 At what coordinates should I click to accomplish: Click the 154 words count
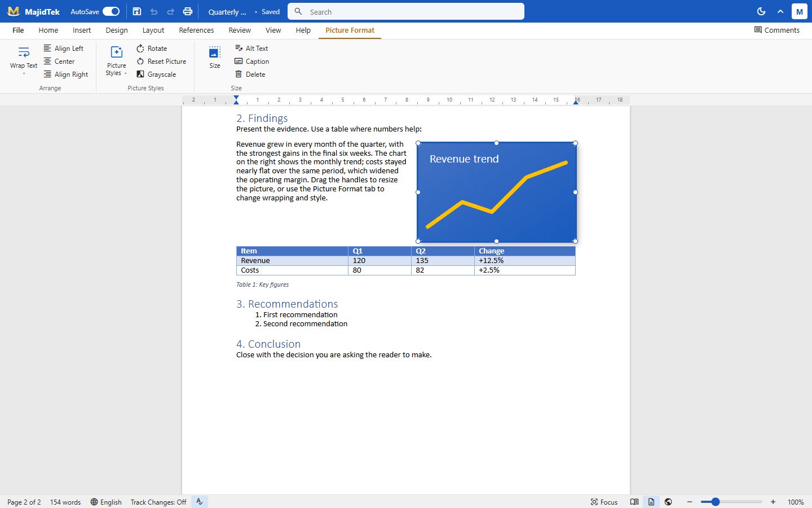point(65,502)
